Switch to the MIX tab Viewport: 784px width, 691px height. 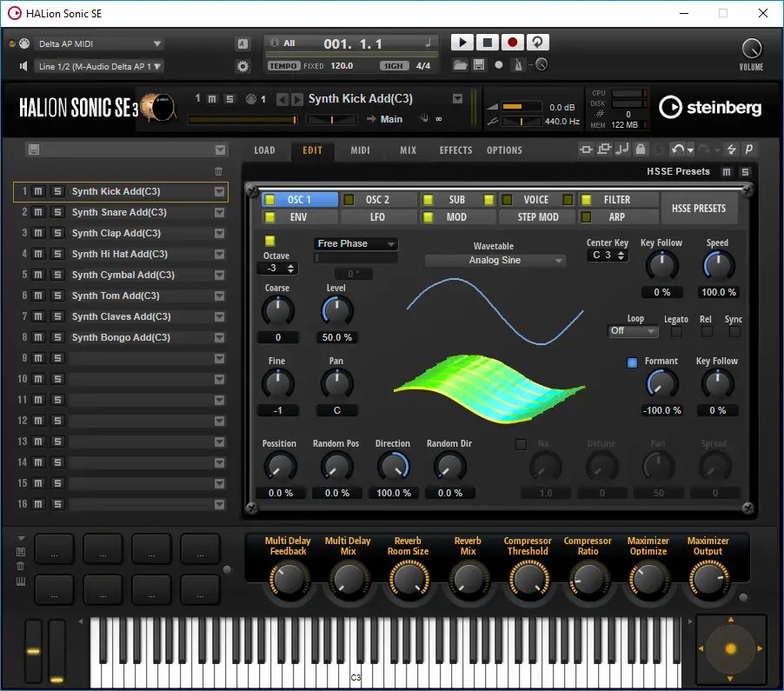(x=408, y=150)
